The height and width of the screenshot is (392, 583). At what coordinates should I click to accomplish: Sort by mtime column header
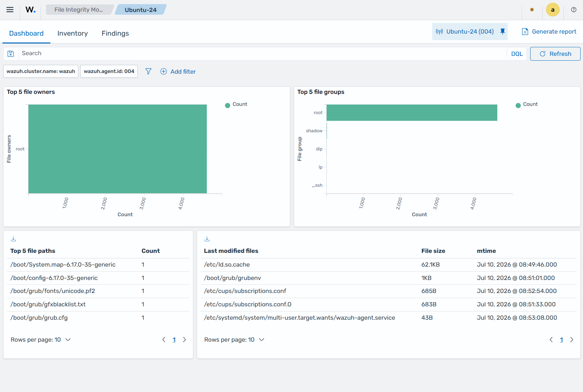point(486,251)
